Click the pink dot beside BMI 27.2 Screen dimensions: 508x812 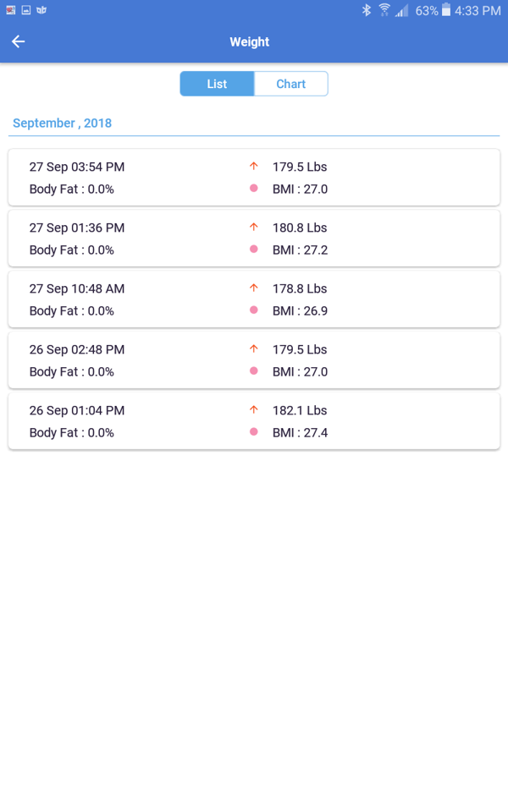pos(253,250)
